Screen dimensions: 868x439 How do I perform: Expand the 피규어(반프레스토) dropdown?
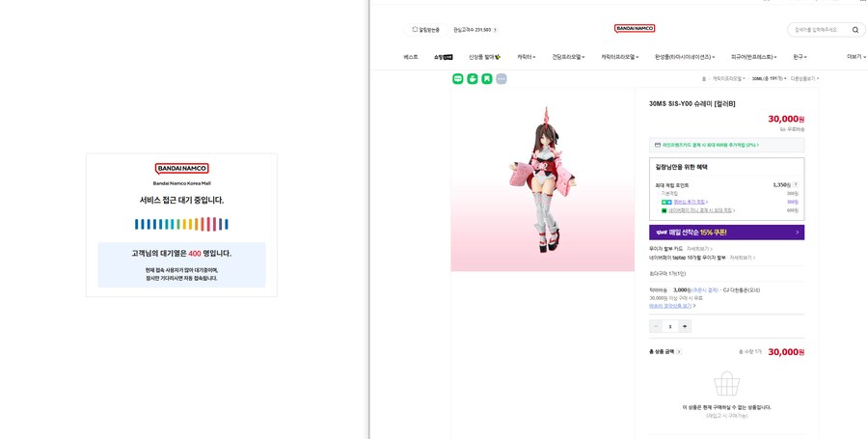click(x=754, y=57)
